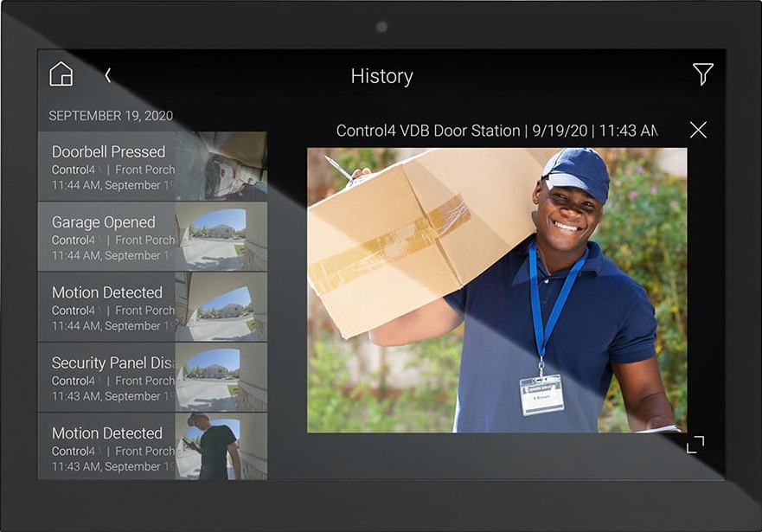Image resolution: width=762 pixels, height=532 pixels.
Task: Open the history filter funnel icon
Action: point(702,74)
